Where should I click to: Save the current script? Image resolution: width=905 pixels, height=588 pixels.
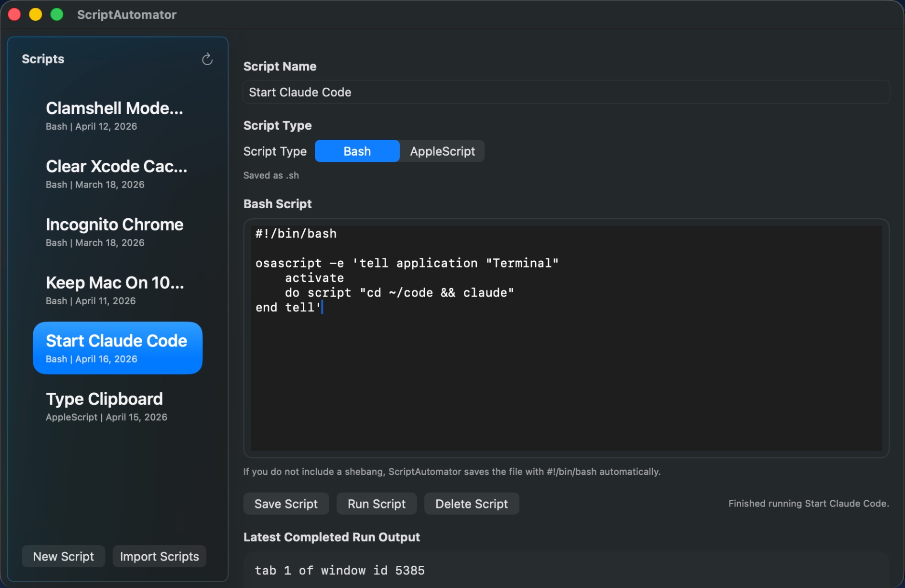[286, 504]
